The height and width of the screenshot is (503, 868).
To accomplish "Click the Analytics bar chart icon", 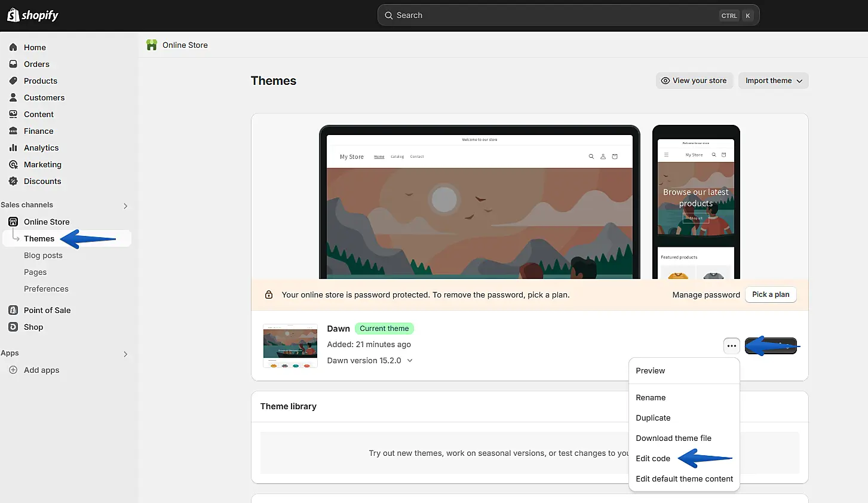I will pyautogui.click(x=13, y=148).
